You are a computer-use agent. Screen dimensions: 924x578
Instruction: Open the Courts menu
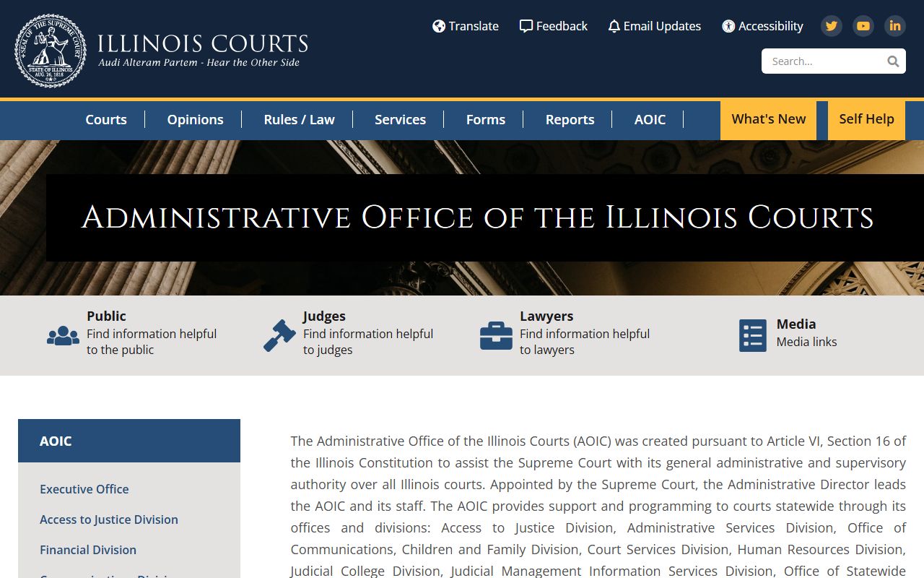point(106,120)
